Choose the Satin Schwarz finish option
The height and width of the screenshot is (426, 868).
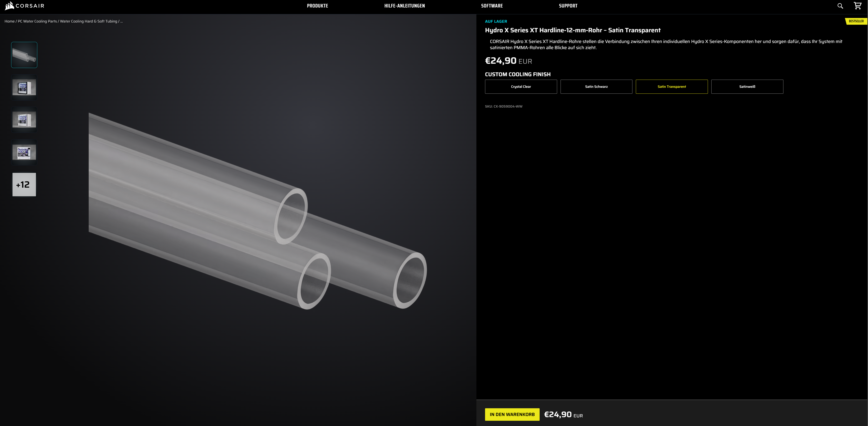point(596,87)
